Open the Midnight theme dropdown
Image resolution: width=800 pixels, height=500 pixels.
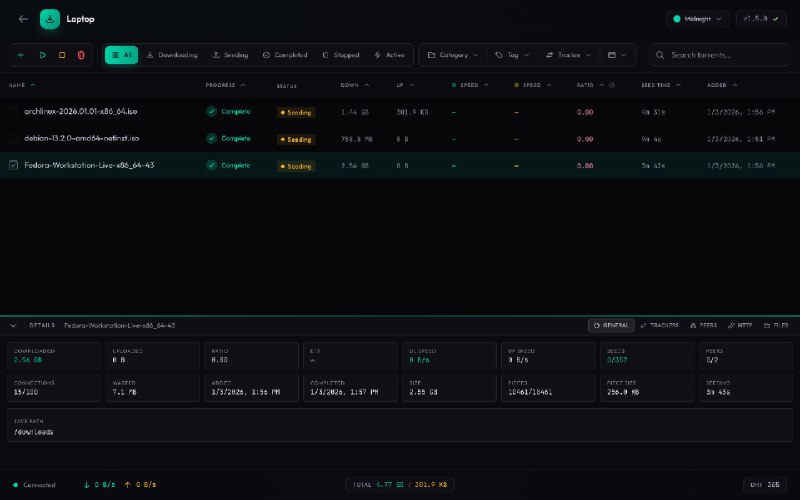(x=697, y=19)
